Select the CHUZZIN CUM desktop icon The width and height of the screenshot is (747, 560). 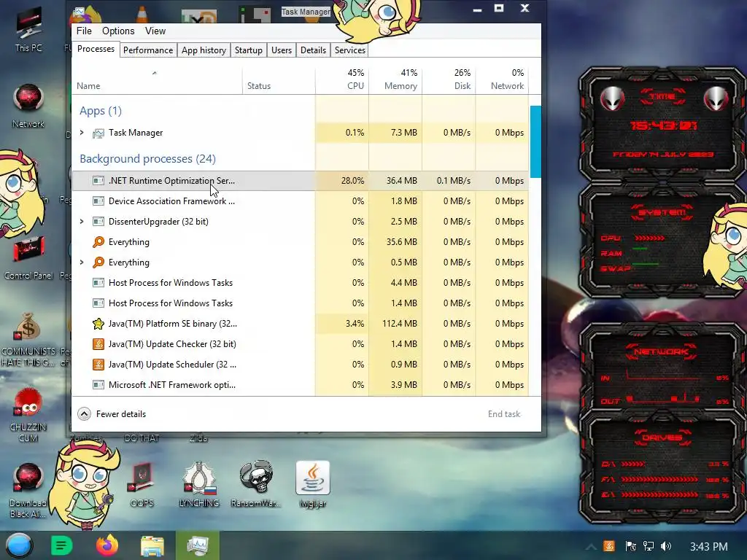28,414
